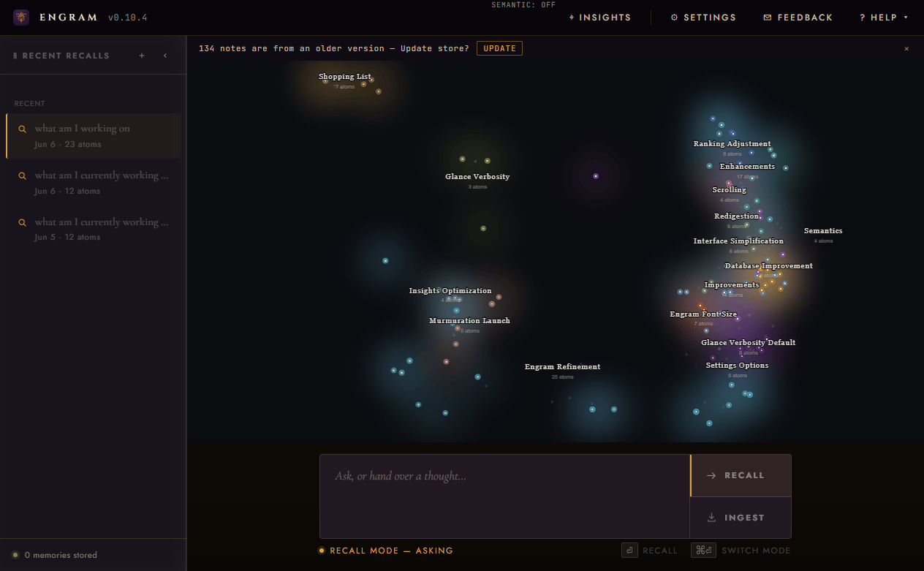This screenshot has width=924, height=571.
Task: Open Settings from the top bar
Action: (x=703, y=18)
